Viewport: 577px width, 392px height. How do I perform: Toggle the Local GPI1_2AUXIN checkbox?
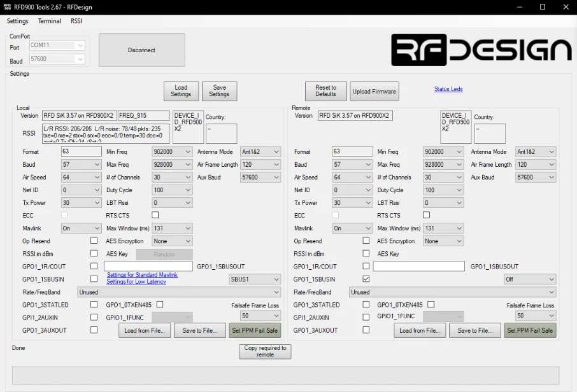94,317
